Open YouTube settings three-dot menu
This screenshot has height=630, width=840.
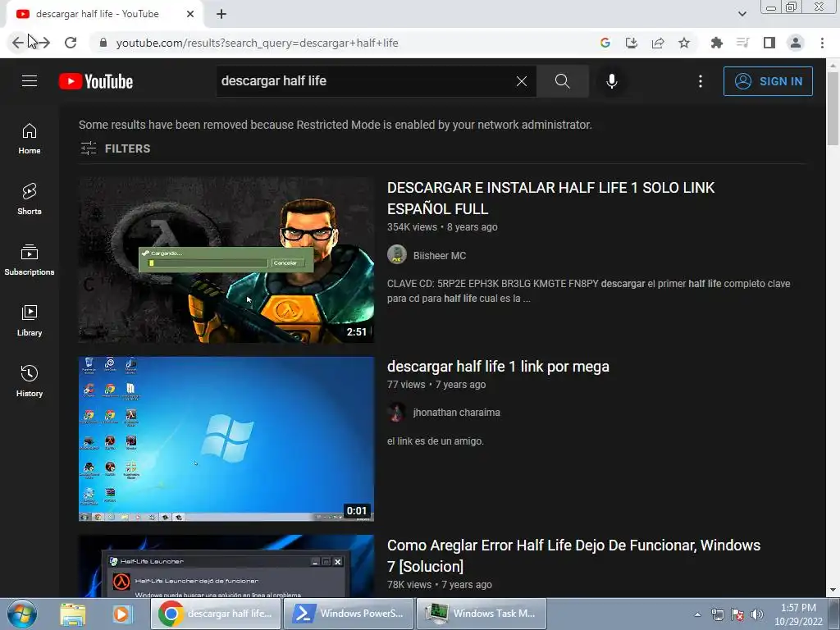click(701, 81)
